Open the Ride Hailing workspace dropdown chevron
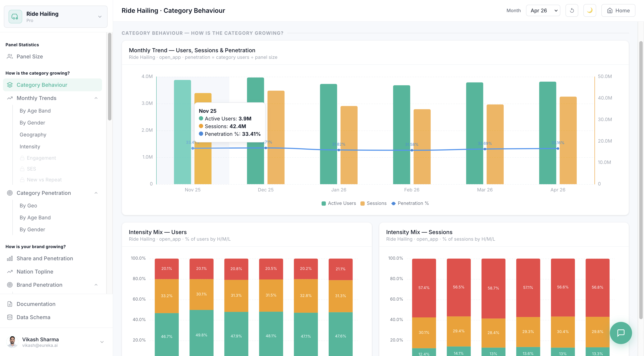This screenshot has height=356, width=644. [100, 16]
